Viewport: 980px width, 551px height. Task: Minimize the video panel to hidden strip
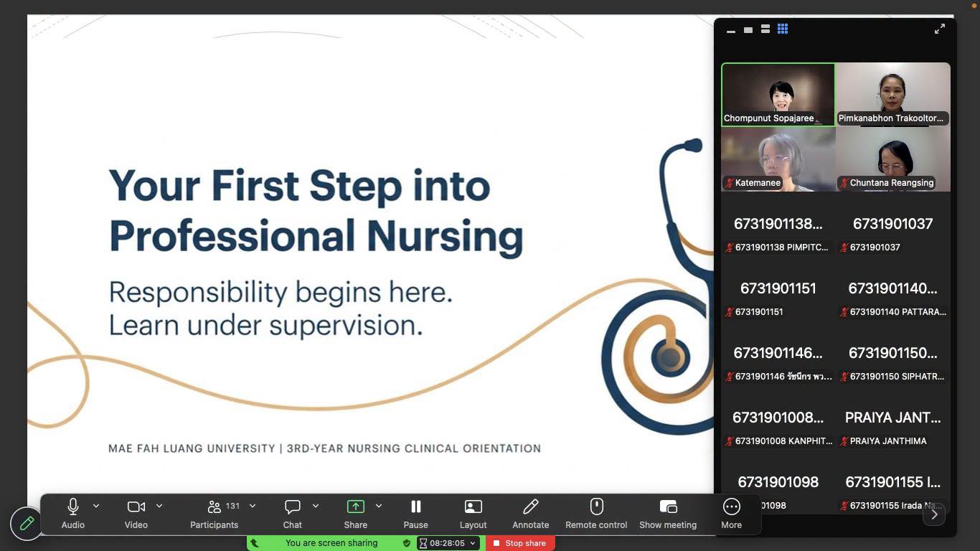[x=731, y=30]
